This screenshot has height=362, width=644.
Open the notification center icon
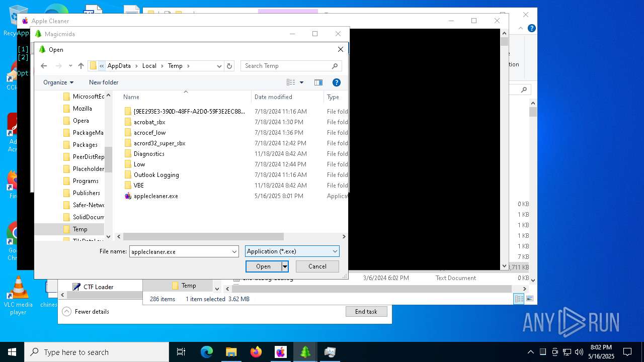point(627,352)
